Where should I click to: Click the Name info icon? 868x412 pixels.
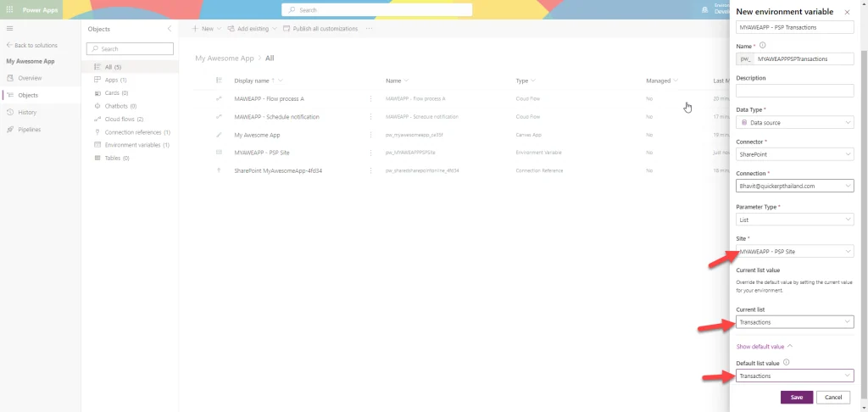(763, 46)
